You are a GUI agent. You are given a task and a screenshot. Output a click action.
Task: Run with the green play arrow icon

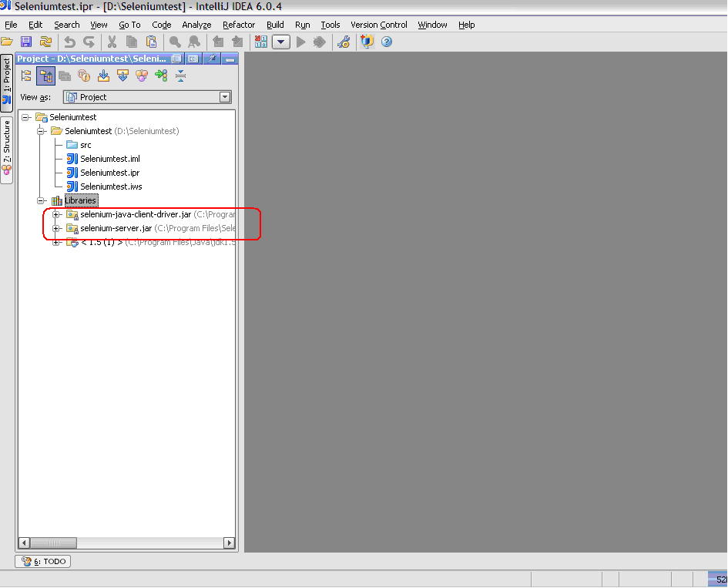301,42
